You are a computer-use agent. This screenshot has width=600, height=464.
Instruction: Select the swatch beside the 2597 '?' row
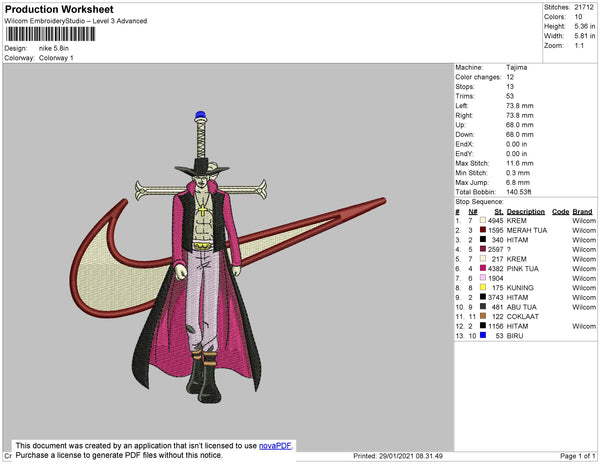point(483,249)
